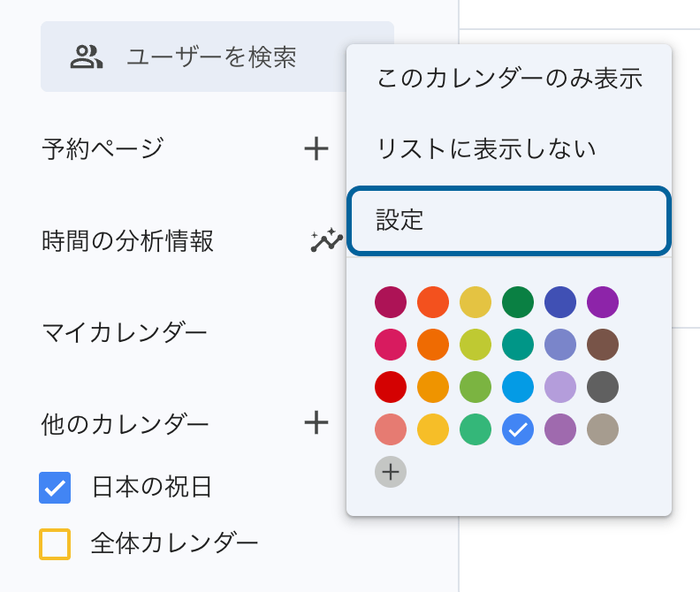This screenshot has width=700, height=592.
Task: Click the people icon in the search field
Action: click(x=87, y=57)
